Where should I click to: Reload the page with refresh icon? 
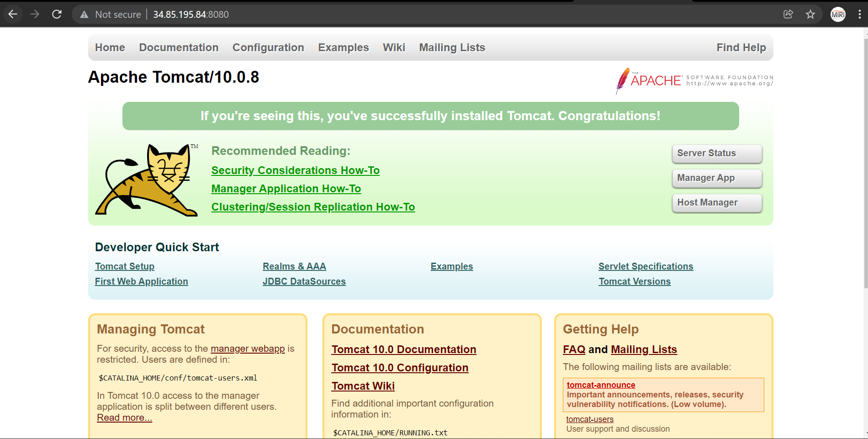pyautogui.click(x=57, y=14)
